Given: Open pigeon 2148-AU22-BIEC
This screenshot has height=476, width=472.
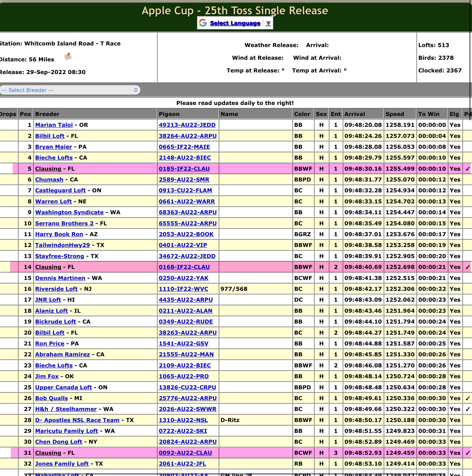Looking at the screenshot, I should click(185, 158).
